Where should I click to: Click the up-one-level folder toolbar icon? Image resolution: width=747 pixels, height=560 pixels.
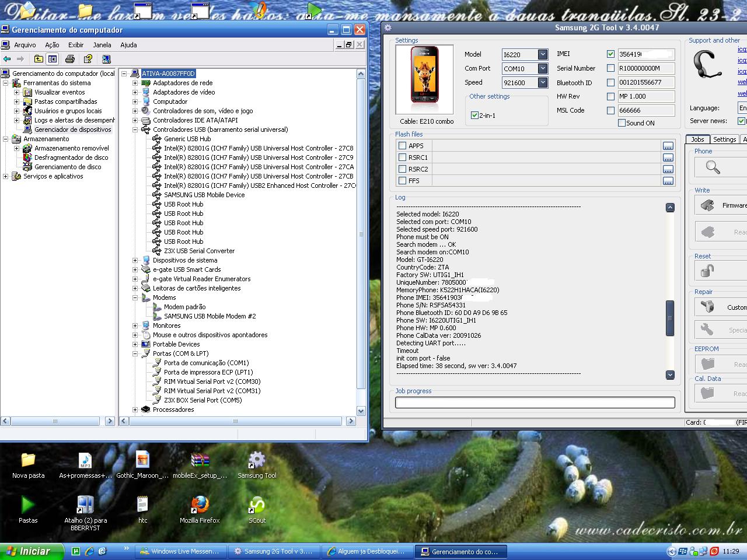(39, 59)
